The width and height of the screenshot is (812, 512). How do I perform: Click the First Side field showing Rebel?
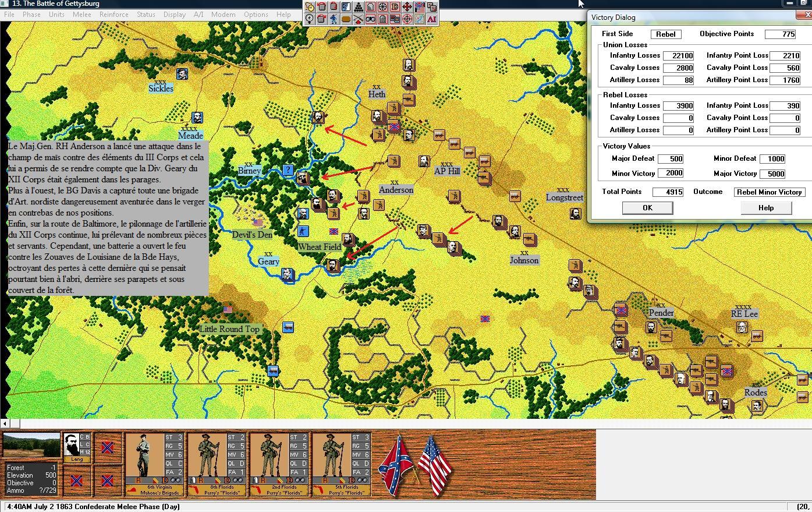[666, 34]
